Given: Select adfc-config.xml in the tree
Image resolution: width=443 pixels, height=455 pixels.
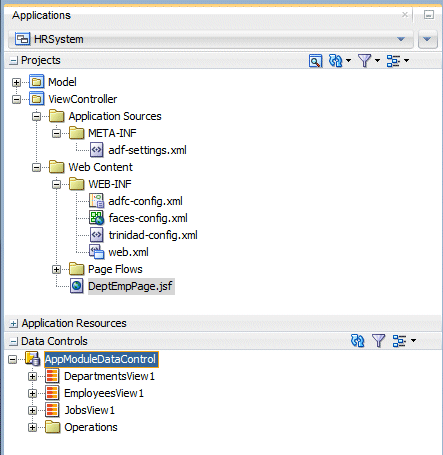Looking at the screenshot, I should pos(145,201).
